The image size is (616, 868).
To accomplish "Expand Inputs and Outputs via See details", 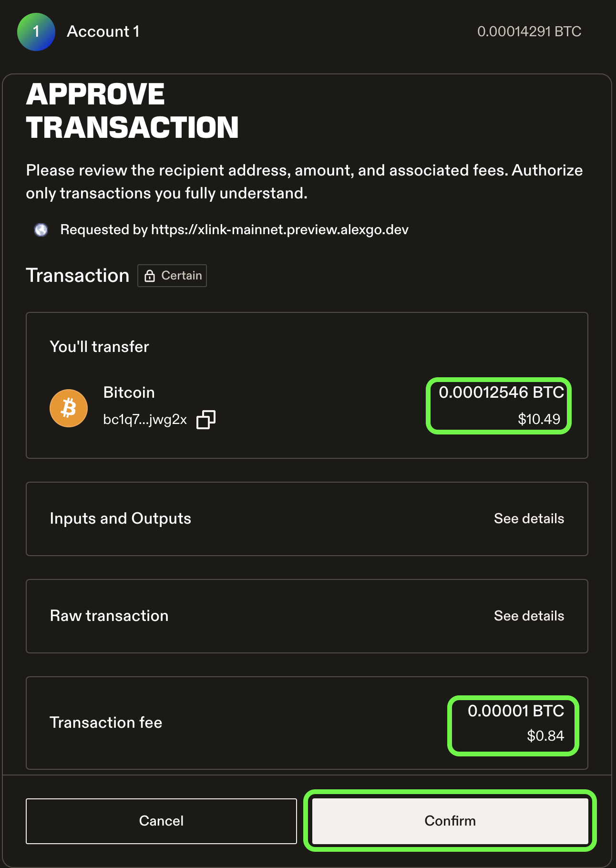I will (529, 519).
